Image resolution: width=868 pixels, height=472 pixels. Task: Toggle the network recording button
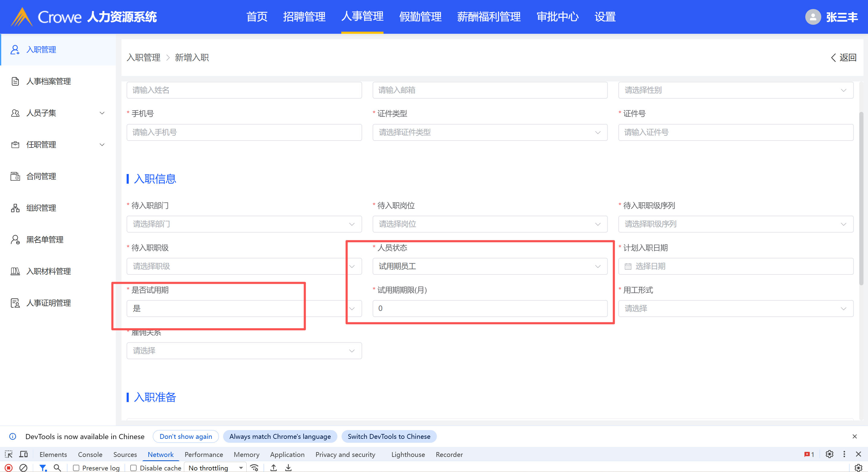(x=9, y=468)
